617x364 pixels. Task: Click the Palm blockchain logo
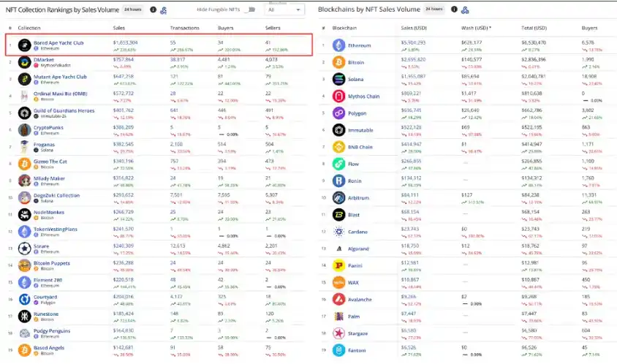pyautogui.click(x=338, y=316)
